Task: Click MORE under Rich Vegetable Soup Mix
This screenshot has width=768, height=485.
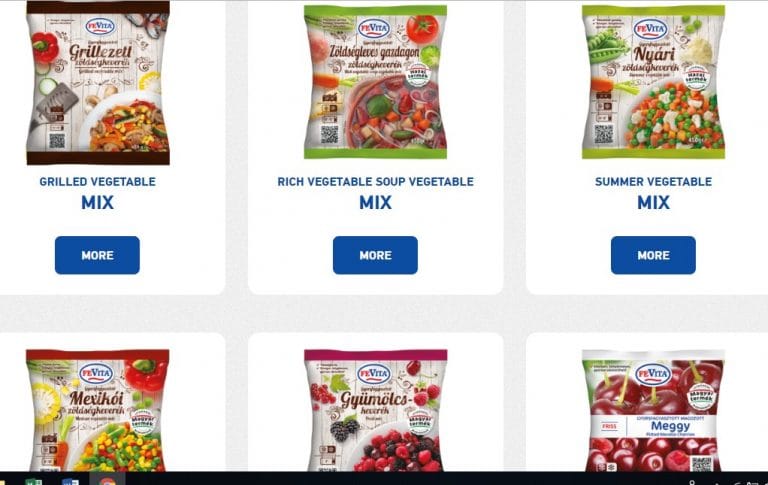Action: tap(375, 255)
